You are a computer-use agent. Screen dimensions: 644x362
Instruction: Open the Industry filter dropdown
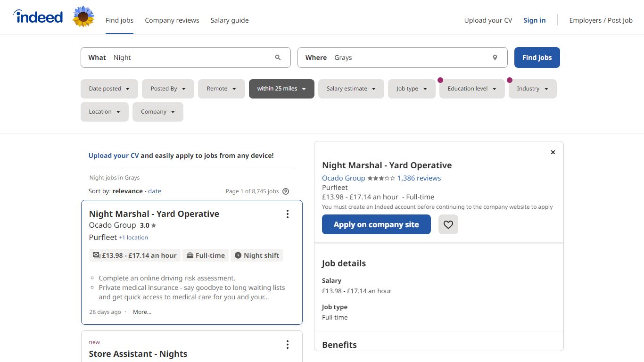[533, 89]
